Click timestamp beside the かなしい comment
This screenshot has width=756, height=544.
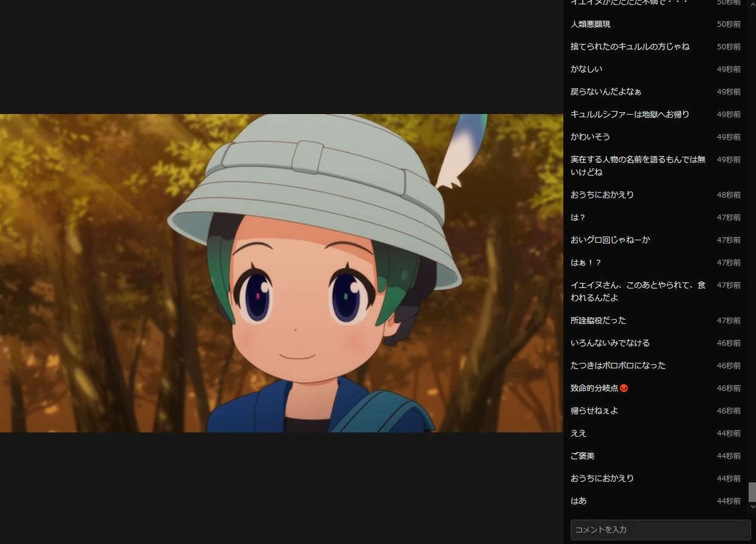pyautogui.click(x=728, y=69)
